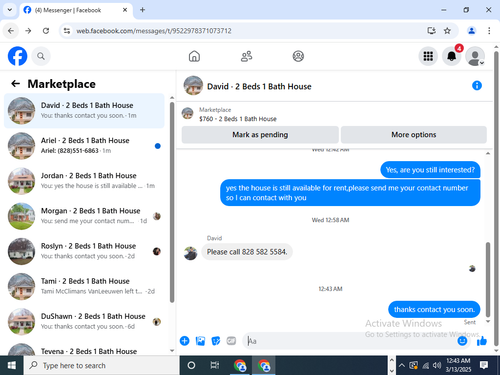The width and height of the screenshot is (500, 375).
Task: Click the browser forward arrow button
Action: coord(28,31)
